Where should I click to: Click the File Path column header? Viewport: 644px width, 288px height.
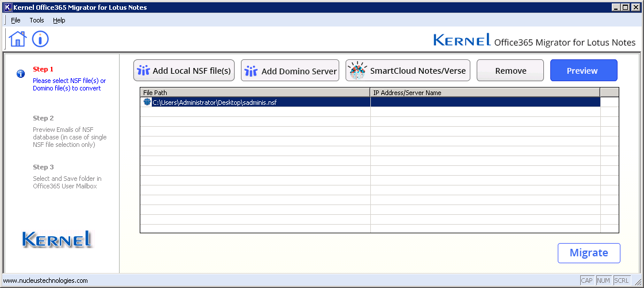255,93
